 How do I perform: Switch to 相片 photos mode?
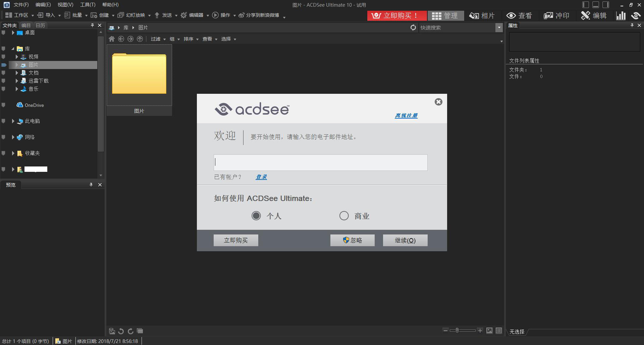click(482, 15)
